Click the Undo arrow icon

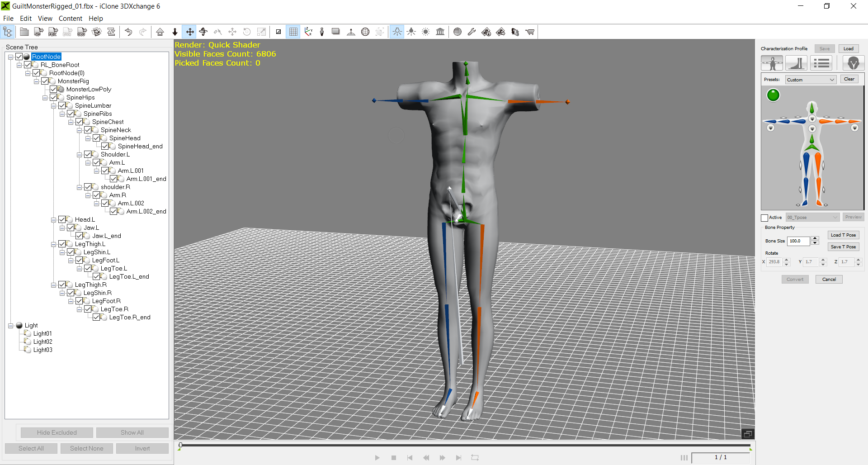click(x=128, y=32)
